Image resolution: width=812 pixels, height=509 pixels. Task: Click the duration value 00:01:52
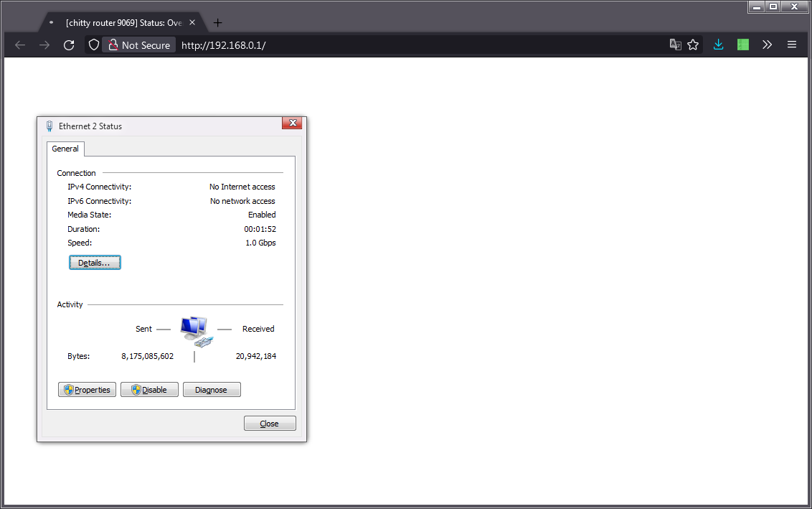(x=260, y=229)
